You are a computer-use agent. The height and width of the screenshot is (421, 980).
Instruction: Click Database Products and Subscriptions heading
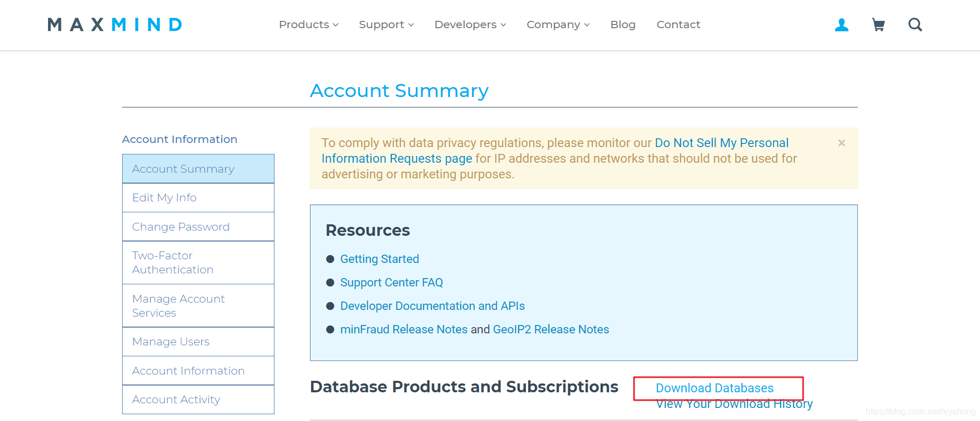click(464, 387)
